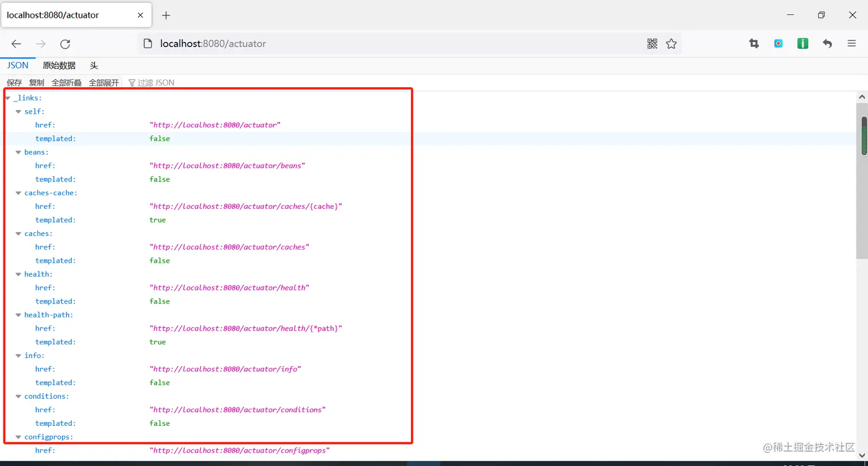868x466 pixels.
Task: Restore down the browser window
Action: [821, 15]
